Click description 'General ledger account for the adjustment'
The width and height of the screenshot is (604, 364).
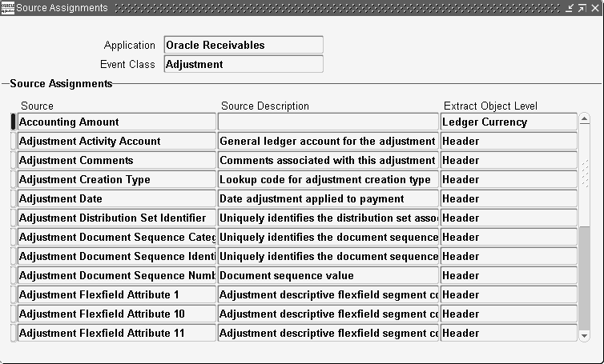328,141
